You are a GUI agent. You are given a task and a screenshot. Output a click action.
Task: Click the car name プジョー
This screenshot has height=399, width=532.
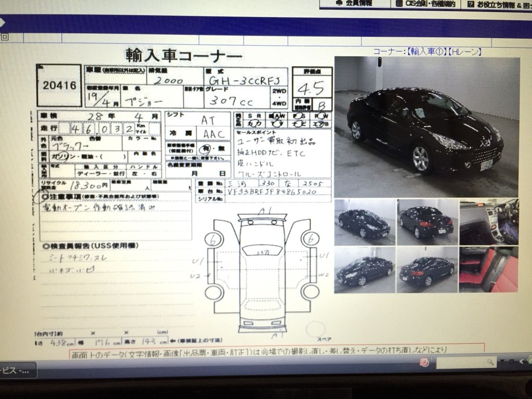pyautogui.click(x=143, y=101)
